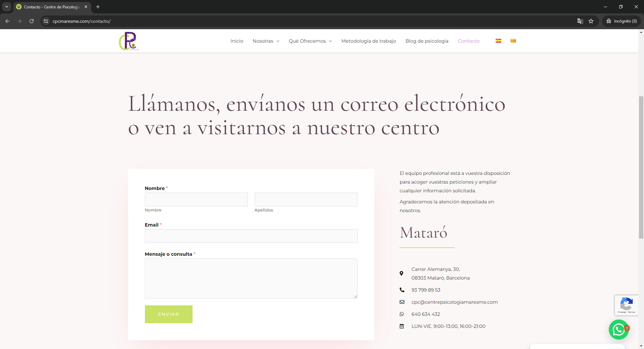Click the cpc@centrepsicologiamaresme.com email link
This screenshot has height=349, width=644.
coord(454,302)
